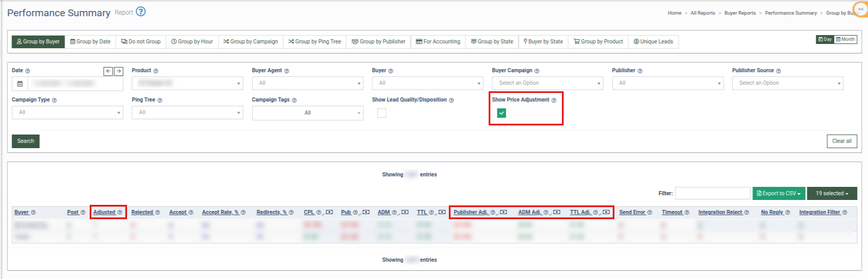
Task: Expand the Campaign Type dropdown
Action: coord(68,113)
